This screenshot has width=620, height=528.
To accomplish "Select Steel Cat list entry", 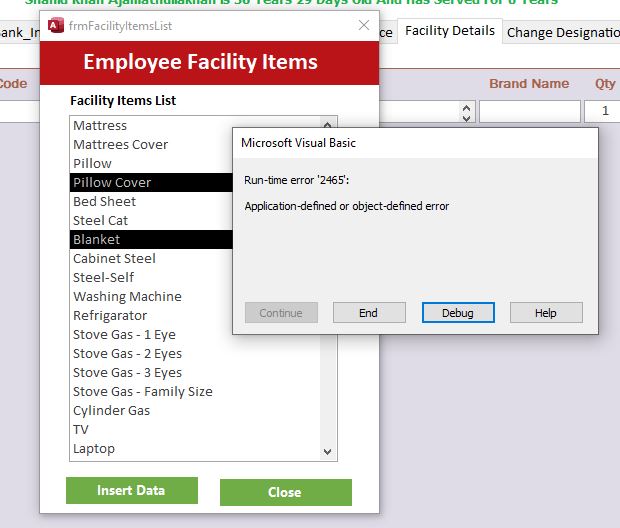I will click(x=150, y=220).
